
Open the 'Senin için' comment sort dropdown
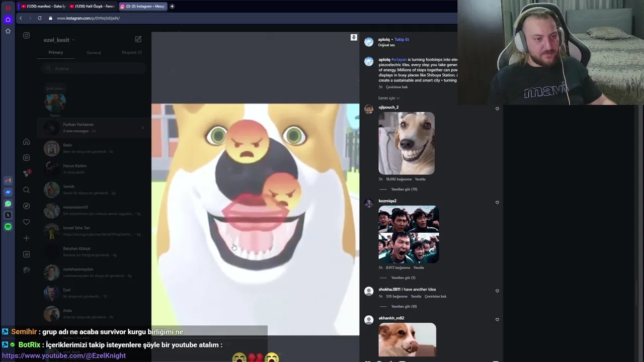click(x=389, y=98)
